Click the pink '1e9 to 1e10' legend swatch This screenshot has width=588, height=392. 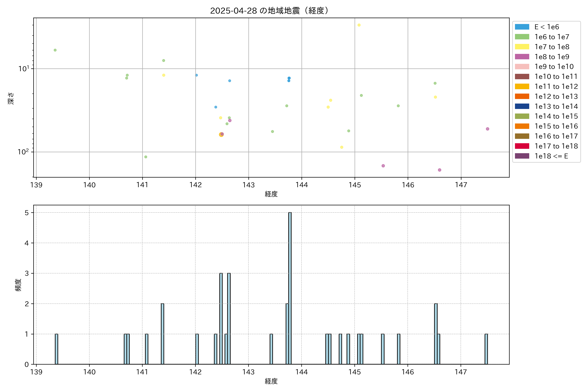[x=522, y=66]
